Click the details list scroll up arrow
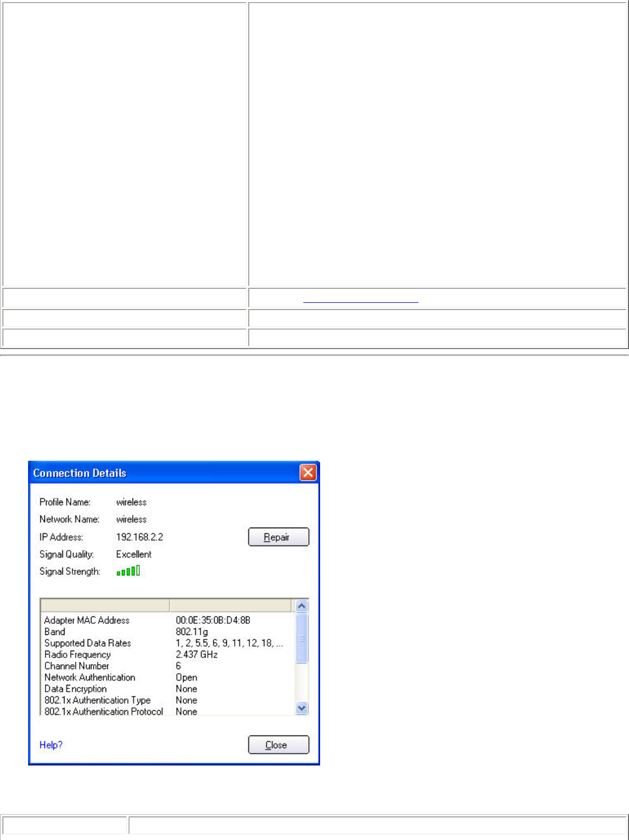The image size is (629, 840). pyautogui.click(x=302, y=606)
